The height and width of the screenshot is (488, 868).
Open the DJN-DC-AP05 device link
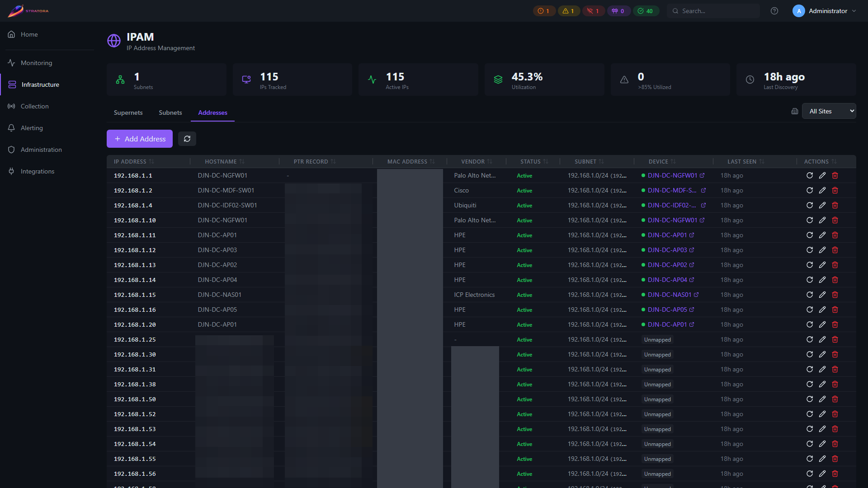667,310
